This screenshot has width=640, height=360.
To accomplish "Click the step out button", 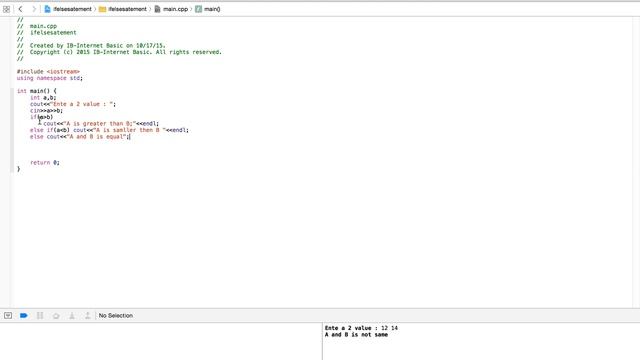I will (87, 316).
